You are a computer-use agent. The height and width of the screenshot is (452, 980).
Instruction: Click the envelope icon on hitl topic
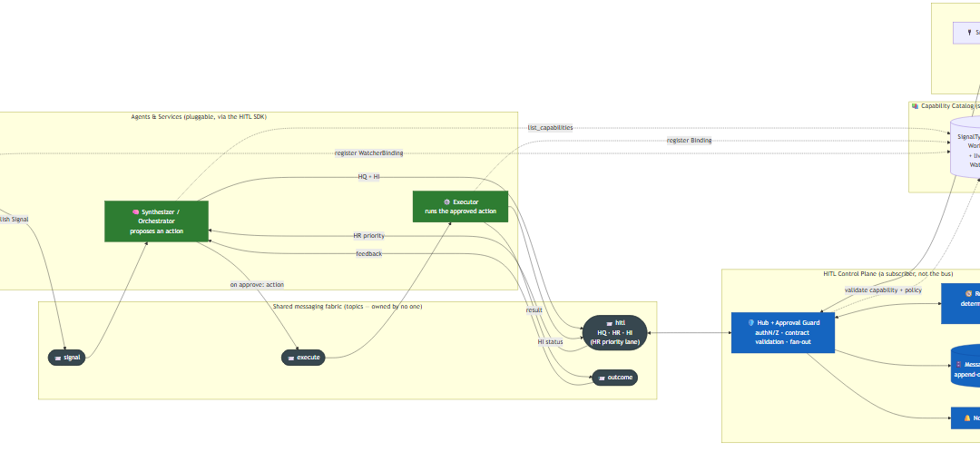(610, 323)
